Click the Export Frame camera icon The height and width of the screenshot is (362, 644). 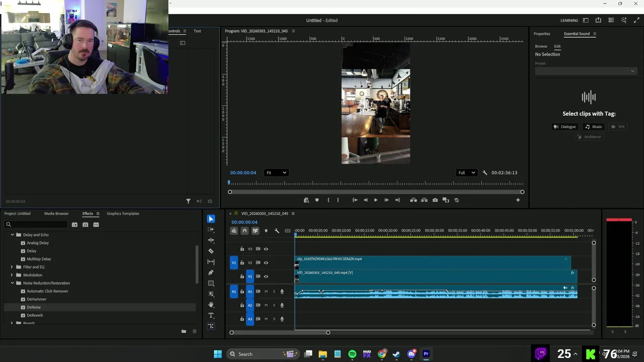[435, 200]
